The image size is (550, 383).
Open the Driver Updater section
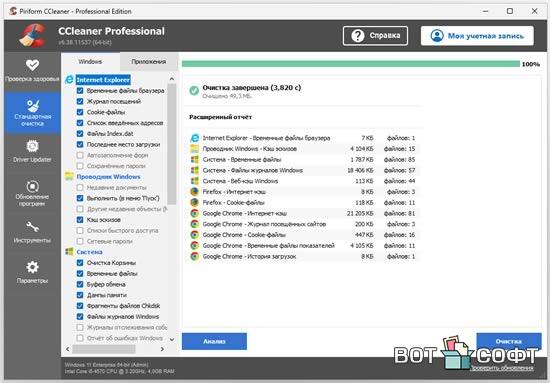pyautogui.click(x=32, y=152)
